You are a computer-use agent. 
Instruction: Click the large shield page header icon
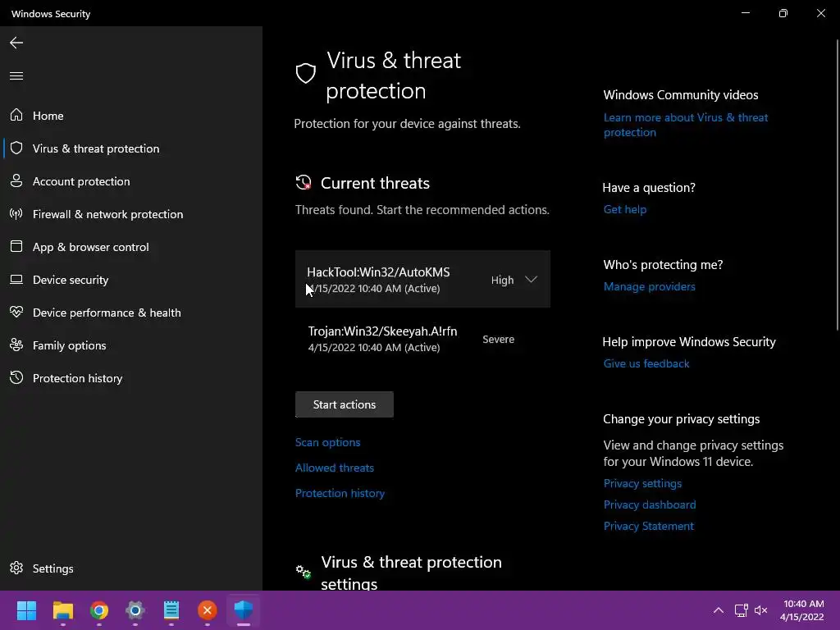coord(306,73)
